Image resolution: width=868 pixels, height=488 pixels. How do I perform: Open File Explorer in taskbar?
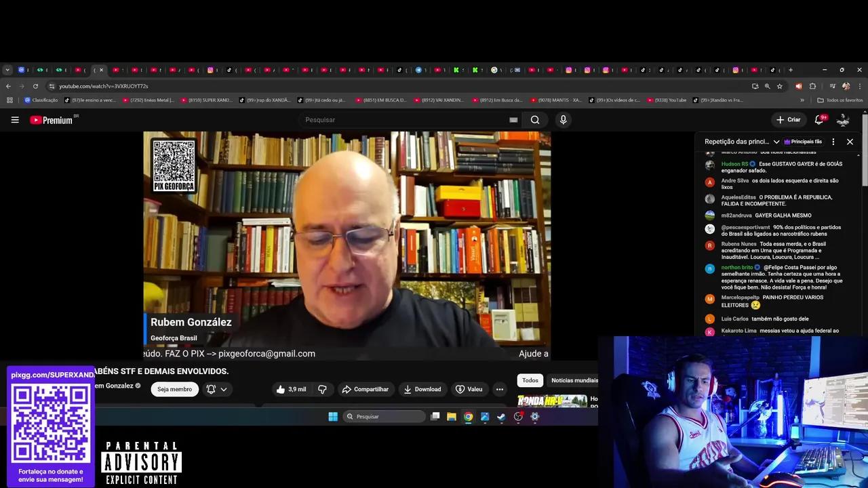[x=452, y=417]
